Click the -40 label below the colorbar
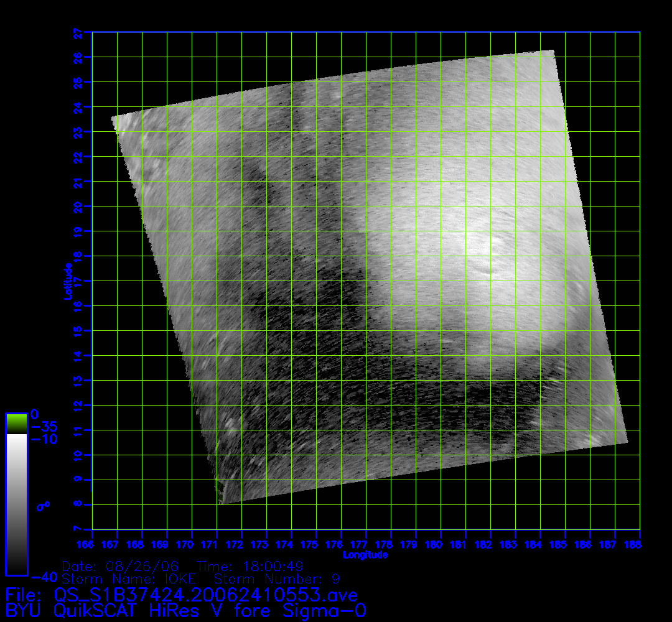672x622 pixels. pyautogui.click(x=43, y=576)
